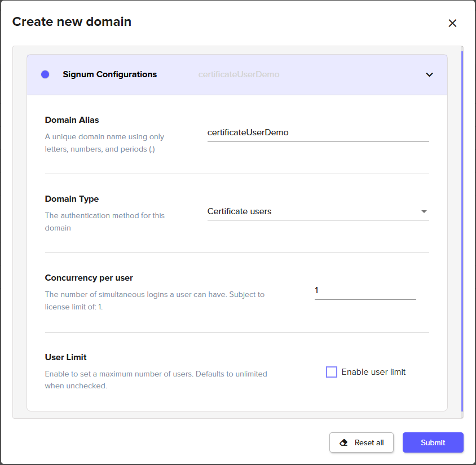476x465 pixels.
Task: Click the Enable user limit label text
Action: [x=373, y=372]
